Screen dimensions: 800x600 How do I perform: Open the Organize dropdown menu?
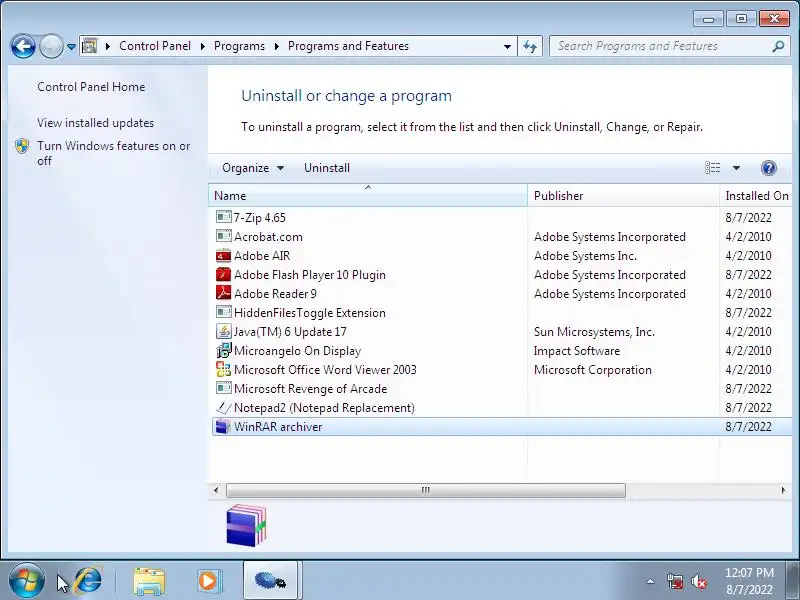point(253,168)
